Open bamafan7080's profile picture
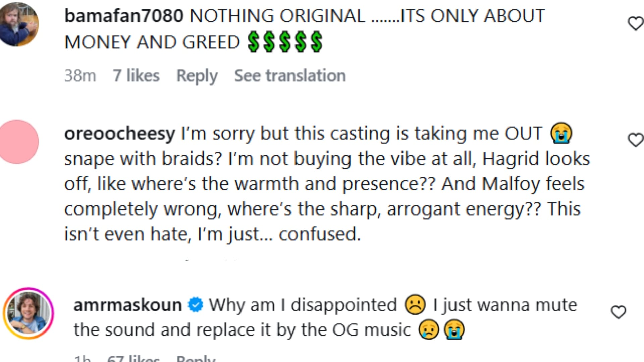Image resolution: width=644 pixels, height=362 pixels. pos(19,23)
